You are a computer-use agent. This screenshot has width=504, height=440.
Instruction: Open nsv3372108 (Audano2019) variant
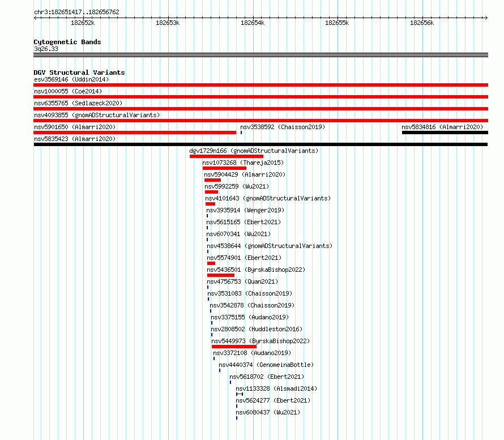click(252, 353)
